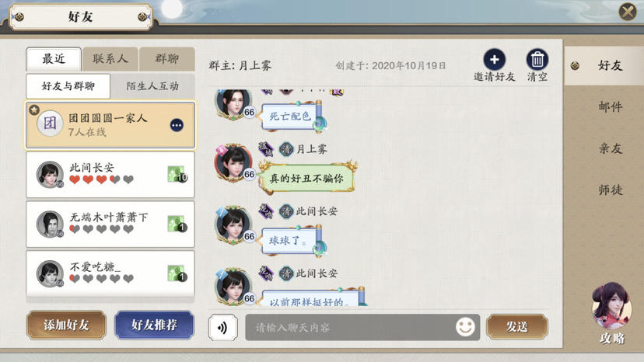Click the gift icon beside 不爱吃糖_

pyautogui.click(x=177, y=273)
